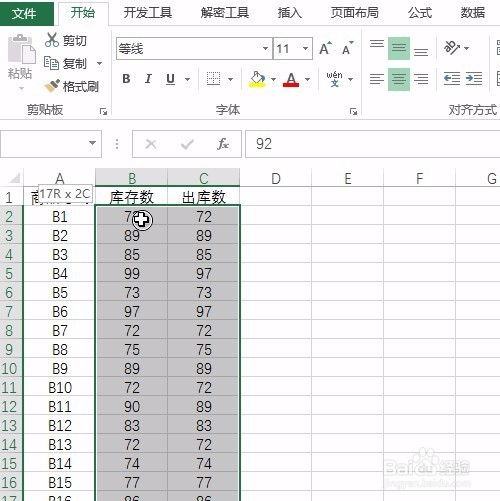Open the font name dropdown 等线
Viewport: 500px width, 501px height.
(x=265, y=48)
